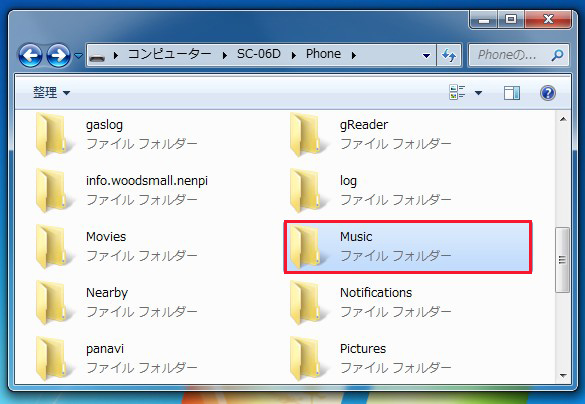Click the Notifications folder name
Viewport: 585px width, 404px height.
click(376, 292)
